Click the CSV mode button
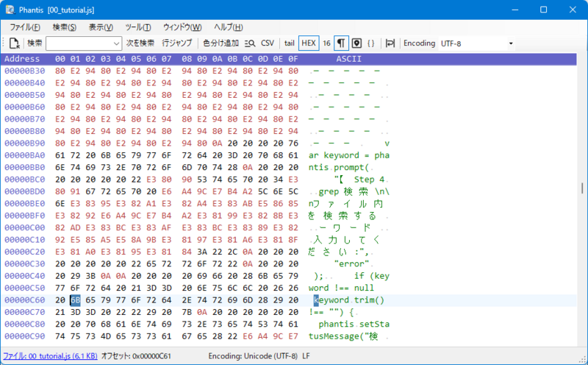This screenshot has width=588, height=365. click(x=268, y=43)
